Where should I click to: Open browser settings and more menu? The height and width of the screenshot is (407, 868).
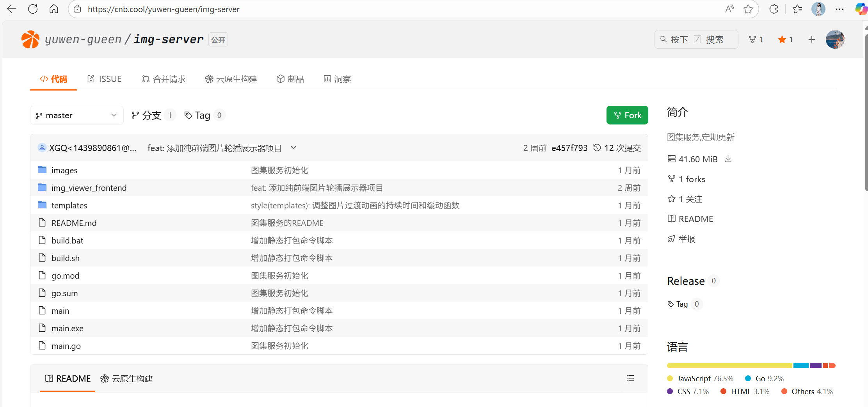tap(840, 9)
